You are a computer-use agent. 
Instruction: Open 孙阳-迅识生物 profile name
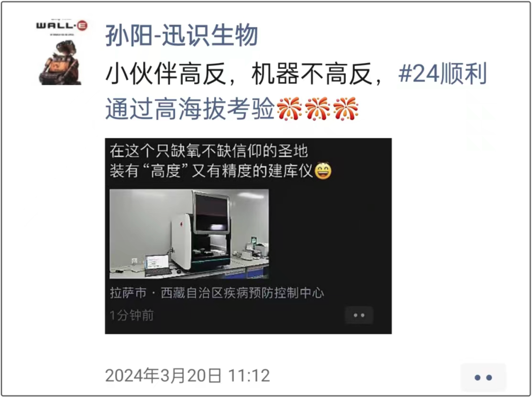[x=181, y=35]
